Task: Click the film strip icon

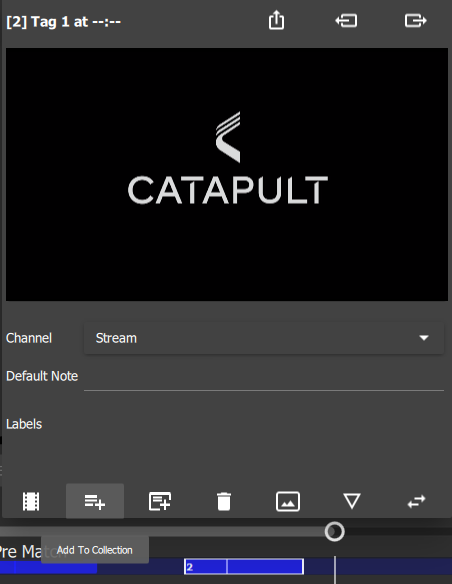Action: tap(31, 501)
